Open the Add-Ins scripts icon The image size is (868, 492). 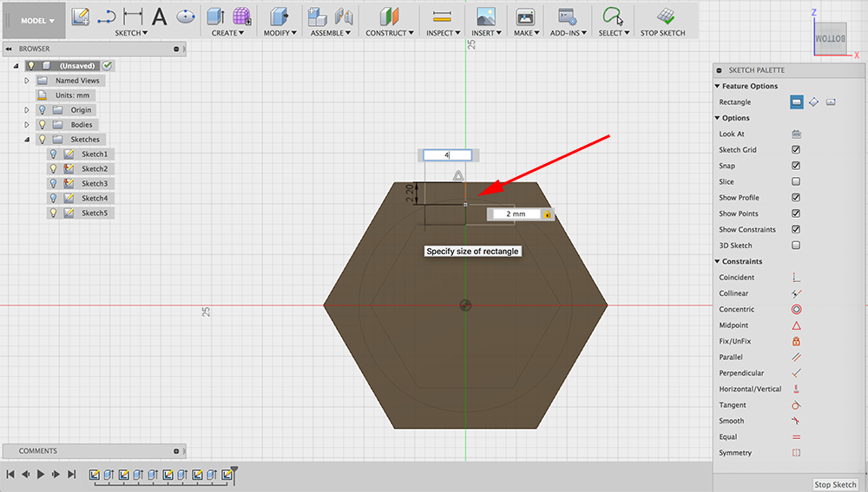tap(568, 16)
